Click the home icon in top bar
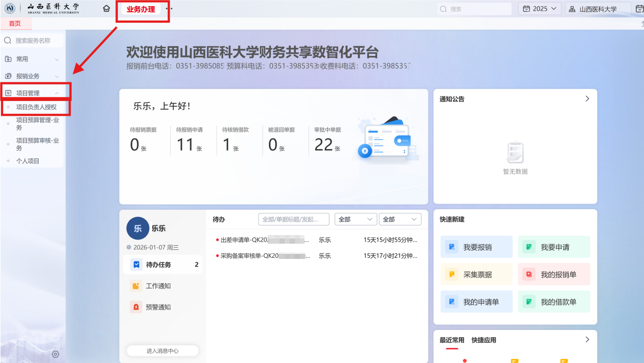The width and height of the screenshot is (644, 363). 106,9
